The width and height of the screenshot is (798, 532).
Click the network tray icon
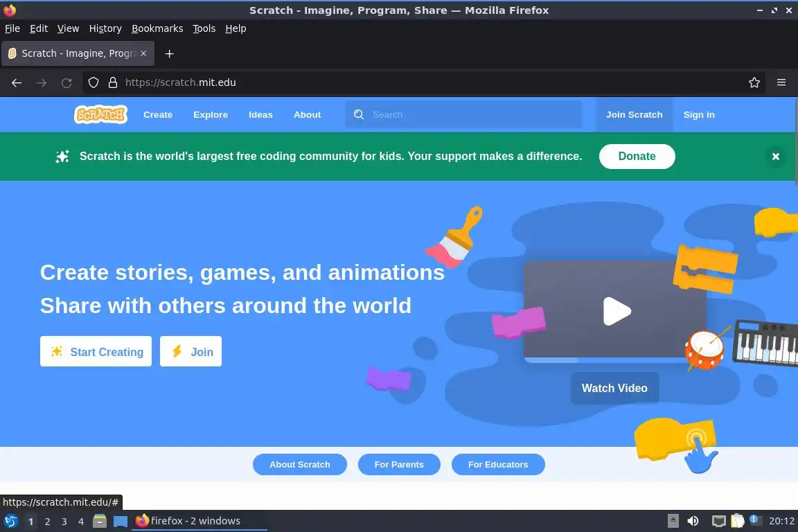[x=718, y=521]
